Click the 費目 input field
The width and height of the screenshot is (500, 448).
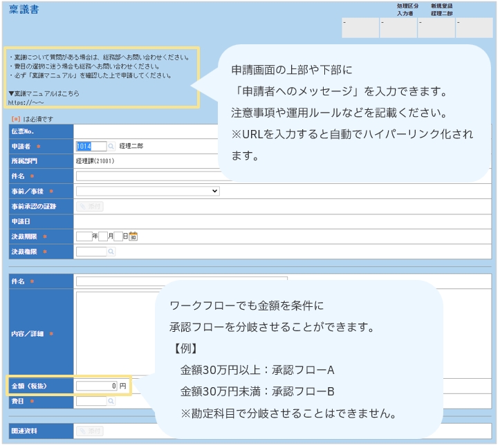(91, 401)
